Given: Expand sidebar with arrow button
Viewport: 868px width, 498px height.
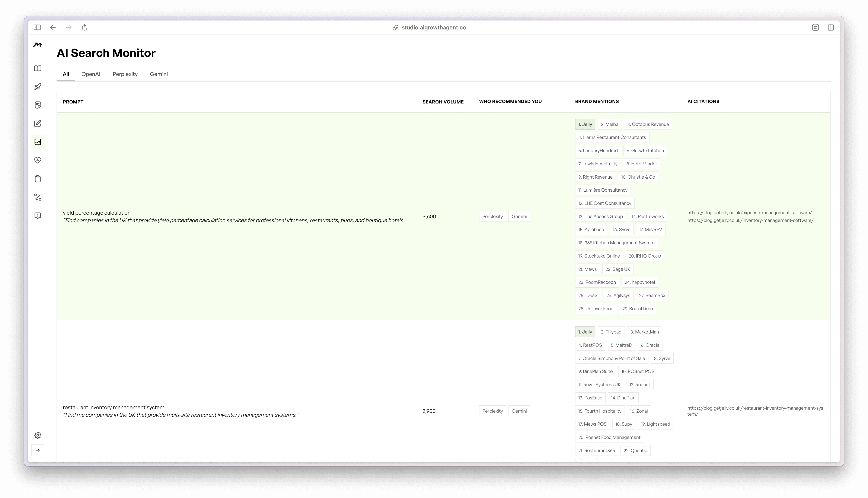Looking at the screenshot, I should 38,450.
